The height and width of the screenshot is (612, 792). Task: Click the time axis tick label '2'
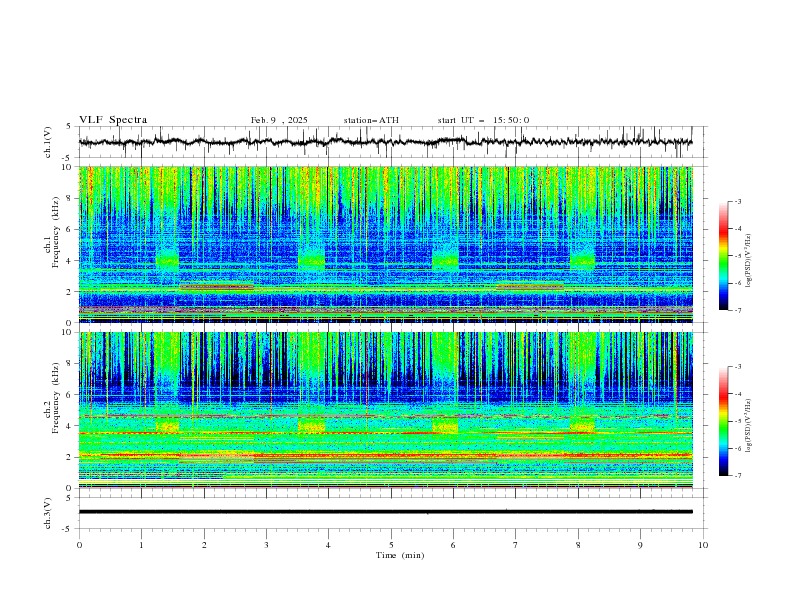point(204,545)
